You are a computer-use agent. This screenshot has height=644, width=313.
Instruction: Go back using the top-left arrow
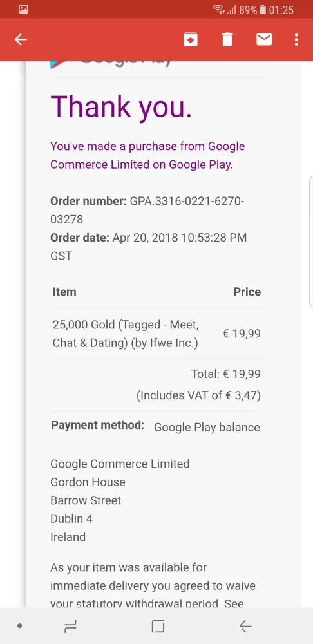coord(21,39)
